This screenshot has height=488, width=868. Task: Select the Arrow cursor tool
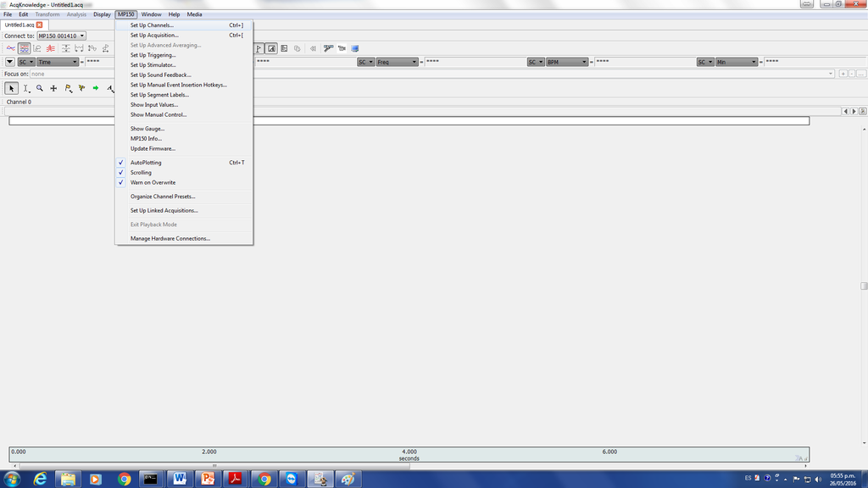pyautogui.click(x=11, y=88)
